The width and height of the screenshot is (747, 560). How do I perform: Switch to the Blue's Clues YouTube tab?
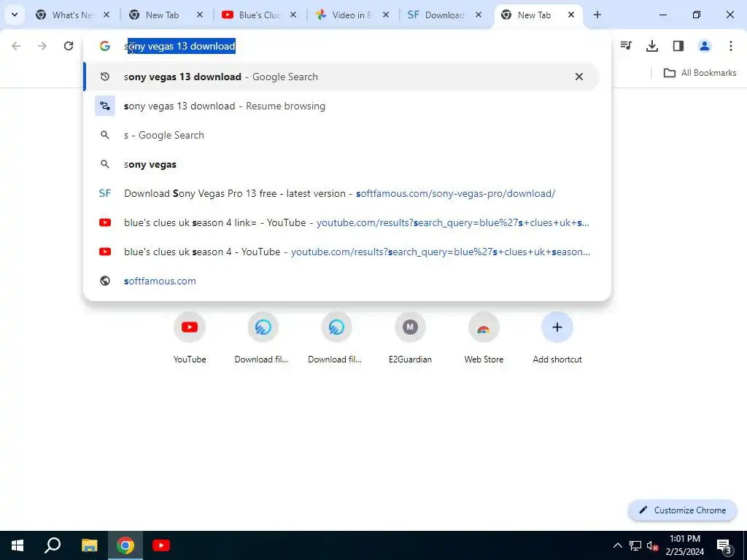(259, 15)
